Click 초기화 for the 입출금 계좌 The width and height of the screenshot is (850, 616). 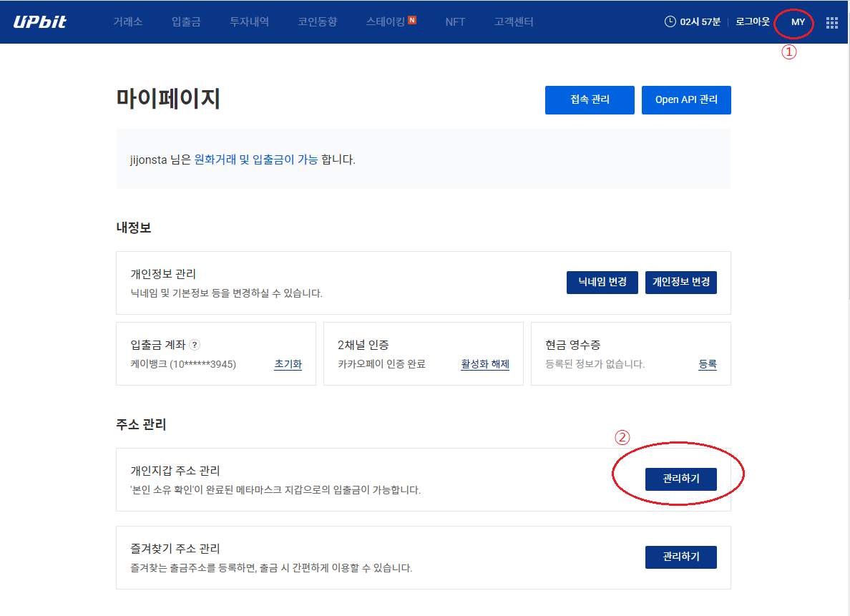pyautogui.click(x=288, y=364)
